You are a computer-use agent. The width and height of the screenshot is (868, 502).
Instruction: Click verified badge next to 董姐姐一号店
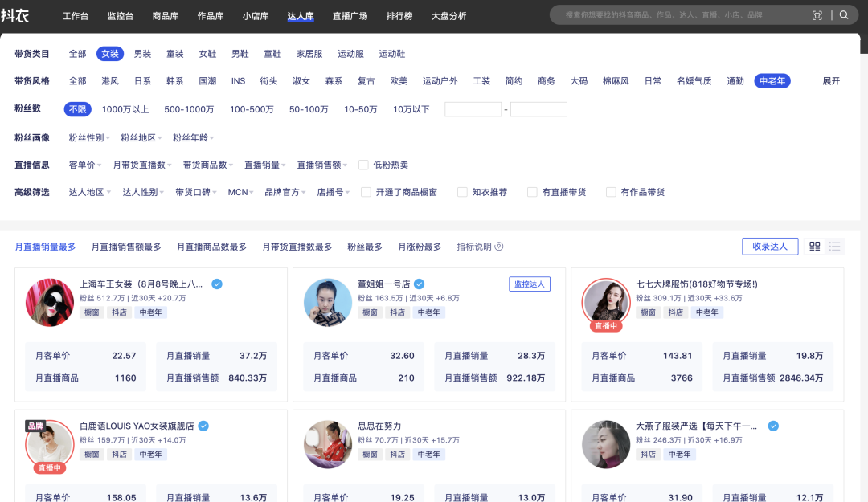[419, 284]
